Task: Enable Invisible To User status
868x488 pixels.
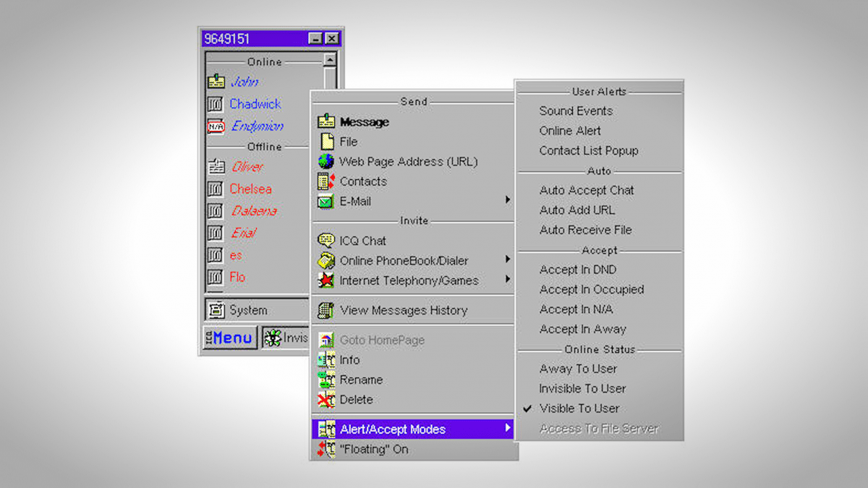Action: (x=582, y=388)
